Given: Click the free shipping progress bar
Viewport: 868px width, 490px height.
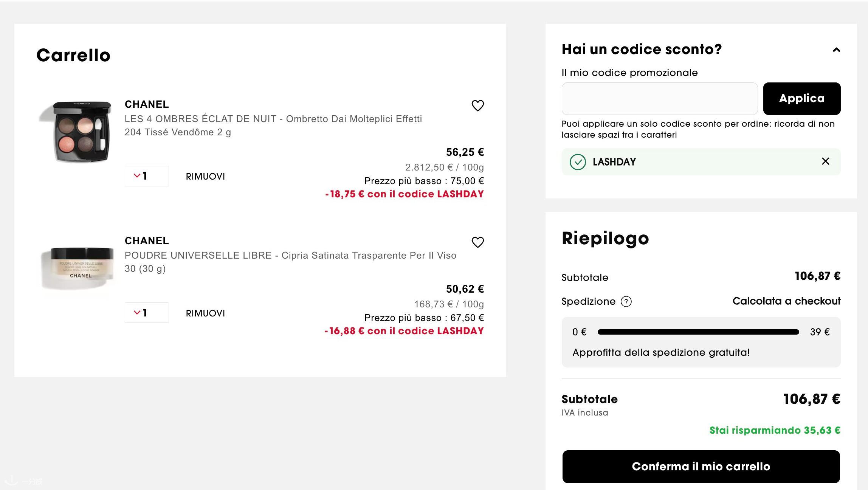Looking at the screenshot, I should 698,332.
